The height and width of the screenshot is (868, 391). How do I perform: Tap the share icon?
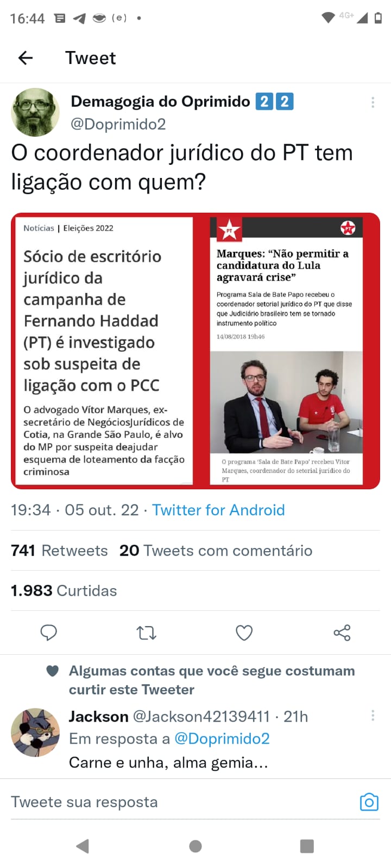click(342, 633)
